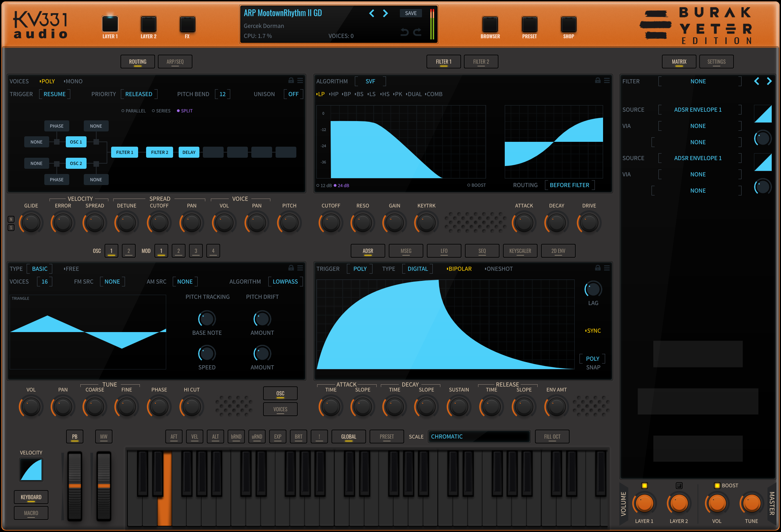Click the velocity curve thumbnail
The image size is (781, 532).
point(31,470)
